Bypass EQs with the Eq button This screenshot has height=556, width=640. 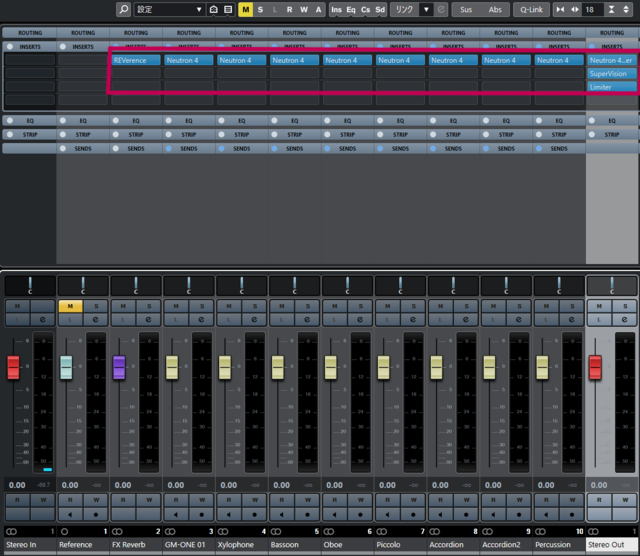351,9
